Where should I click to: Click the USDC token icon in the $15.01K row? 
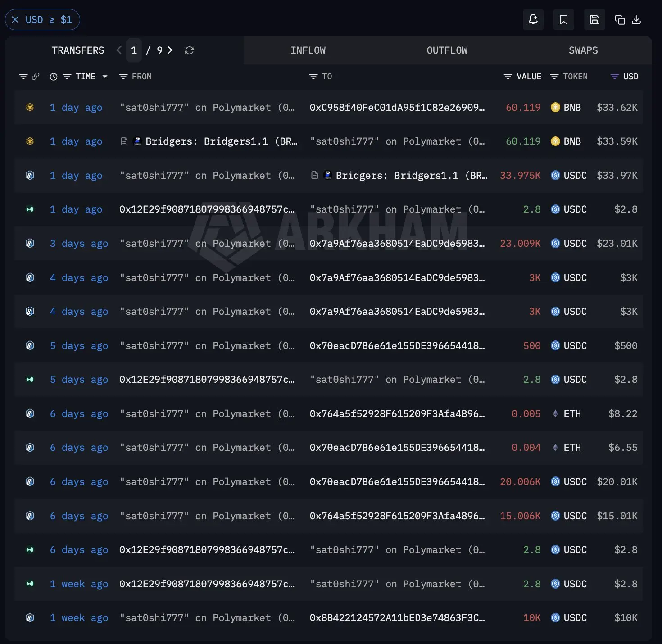(555, 516)
